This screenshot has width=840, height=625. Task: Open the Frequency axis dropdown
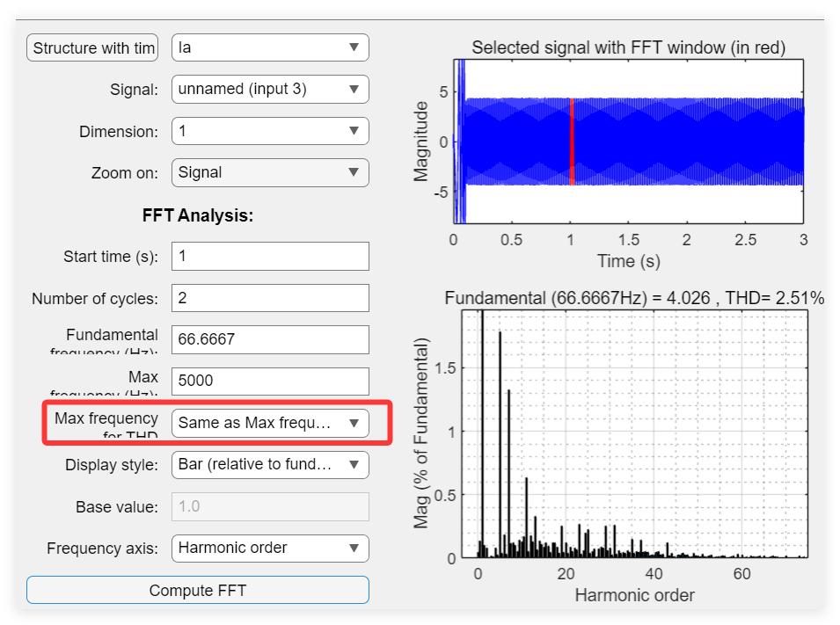pyautogui.click(x=270, y=548)
